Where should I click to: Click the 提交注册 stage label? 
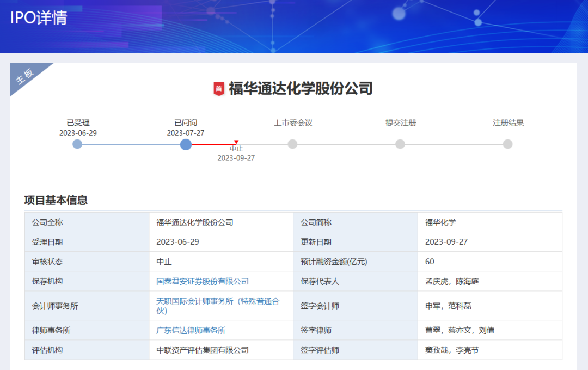401,123
